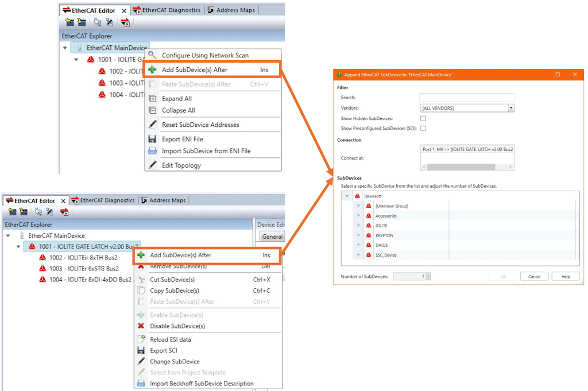Click the second folder toolbar icon in the lower editor
This screenshot has width=588, height=391.
click(x=24, y=212)
